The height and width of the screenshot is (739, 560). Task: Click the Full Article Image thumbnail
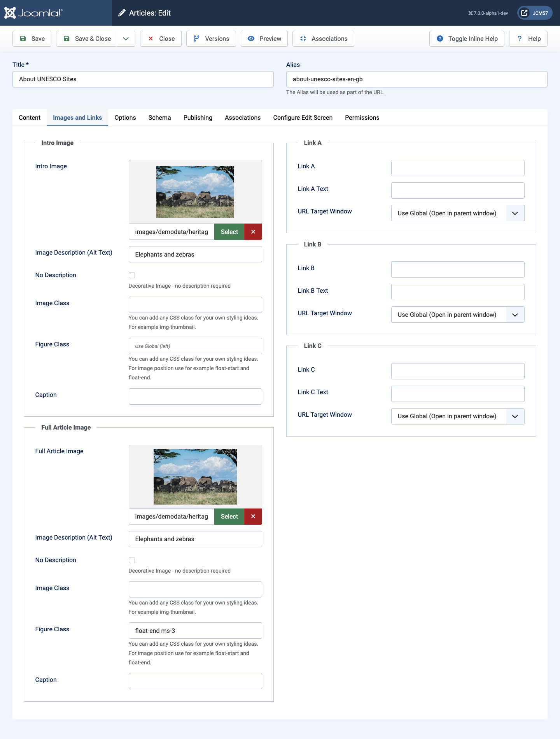pos(195,477)
